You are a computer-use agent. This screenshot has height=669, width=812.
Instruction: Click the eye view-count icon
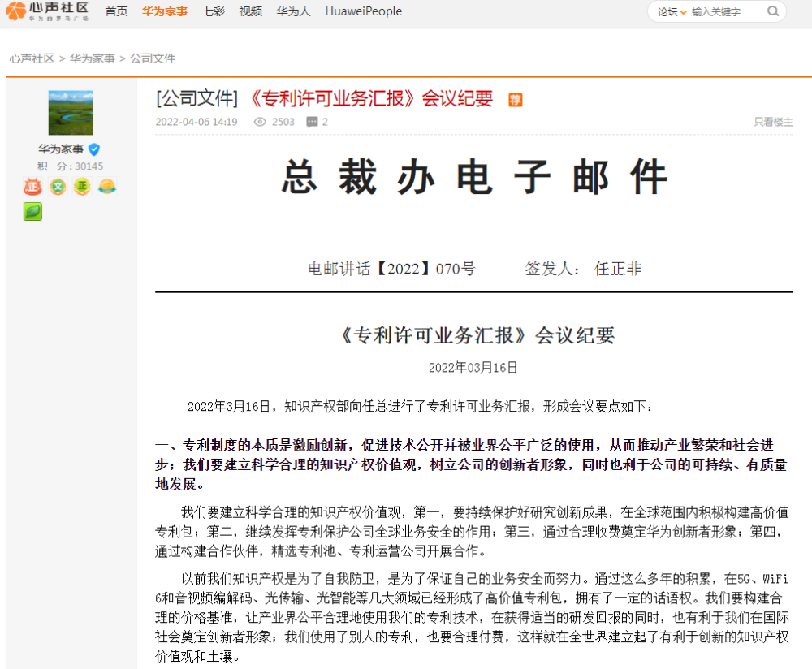click(260, 122)
